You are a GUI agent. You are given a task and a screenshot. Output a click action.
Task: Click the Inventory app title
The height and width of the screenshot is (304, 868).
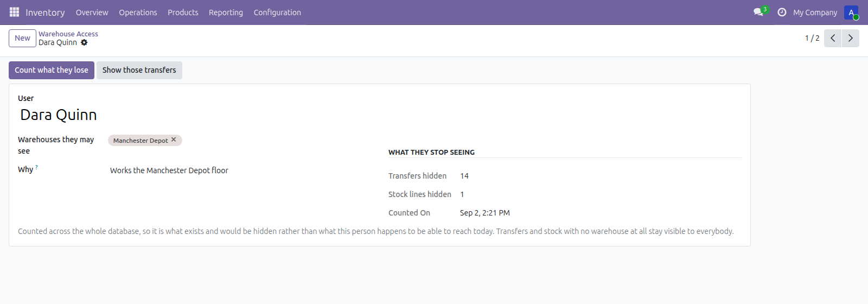[x=45, y=12]
